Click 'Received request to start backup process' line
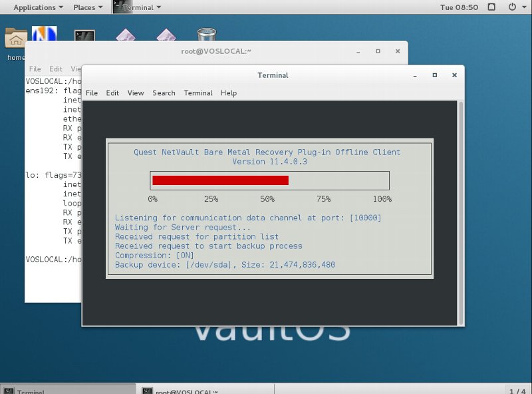532x394 pixels. tap(208, 246)
